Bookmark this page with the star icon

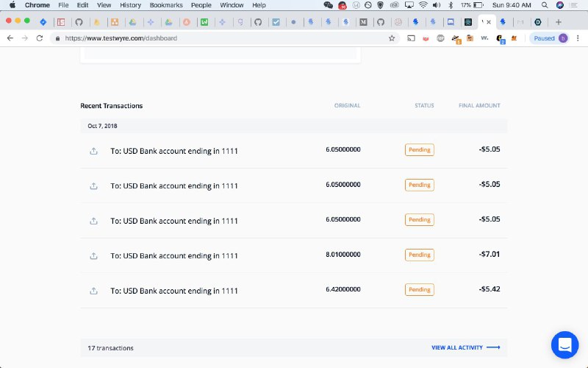[392, 38]
